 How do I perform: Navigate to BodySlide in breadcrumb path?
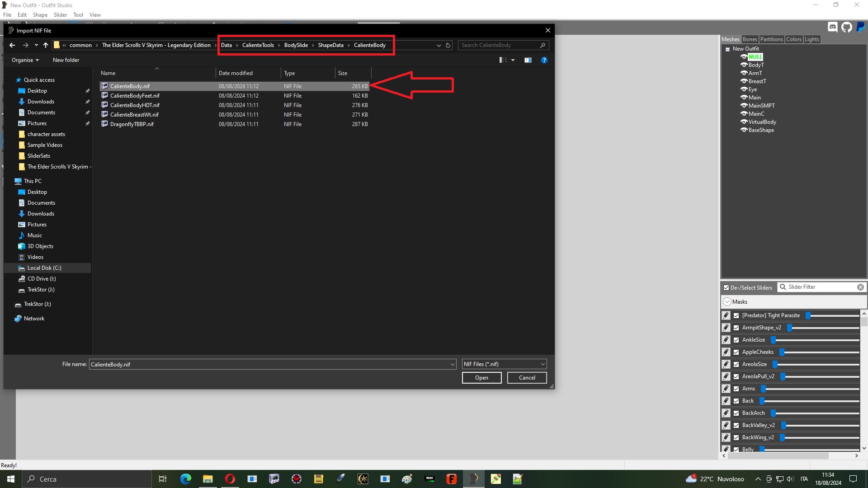(x=296, y=45)
